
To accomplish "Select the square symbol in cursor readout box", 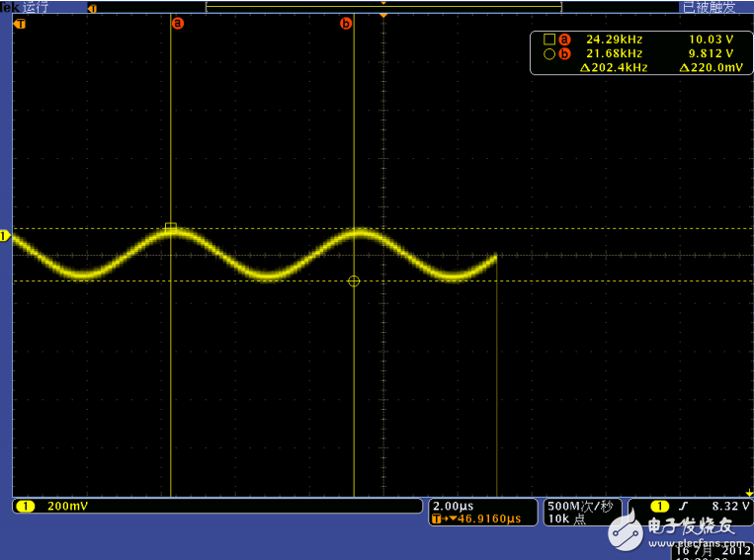I will 549,40.
